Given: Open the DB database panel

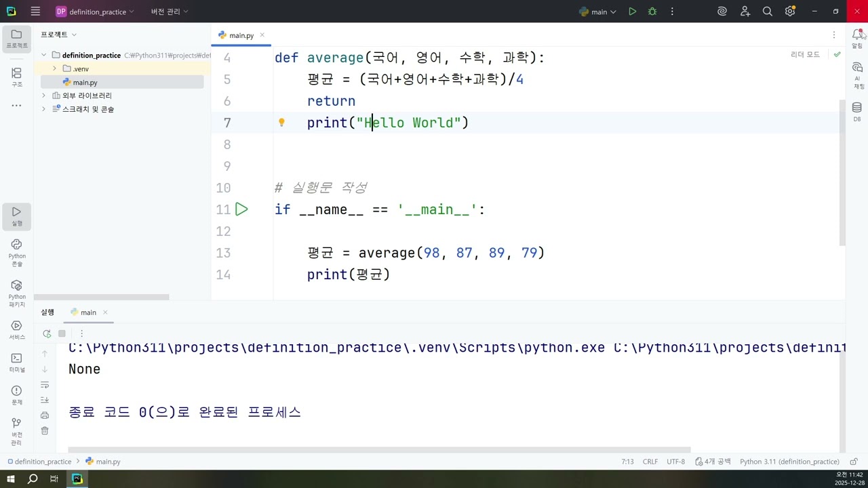Looking at the screenshot, I should (857, 112).
